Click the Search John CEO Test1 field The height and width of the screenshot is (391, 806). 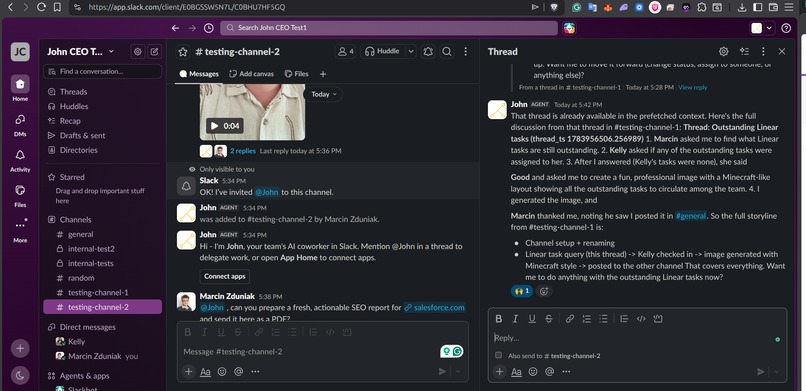click(389, 28)
